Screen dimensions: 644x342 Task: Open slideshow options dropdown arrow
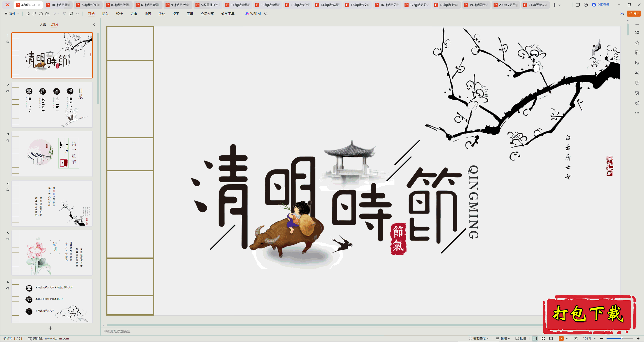pyautogui.click(x=567, y=338)
